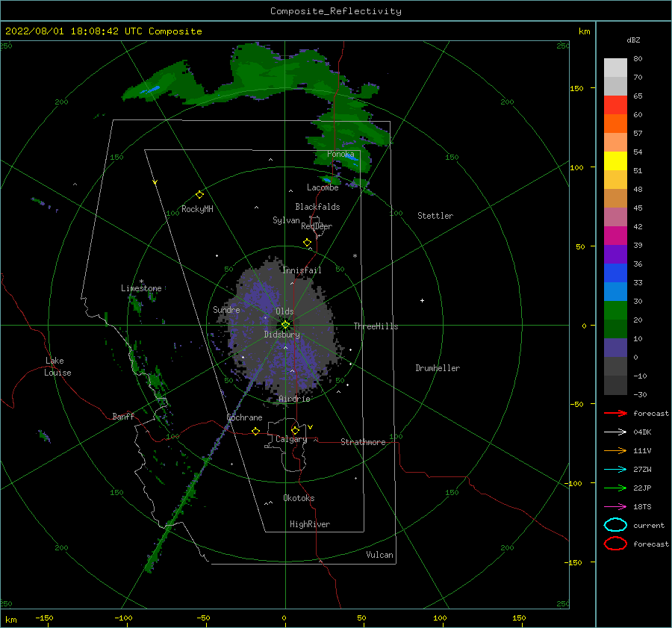672x628 pixels.
Task: Pick the blue 33-36 dBZ color swatch
Action: (x=615, y=273)
